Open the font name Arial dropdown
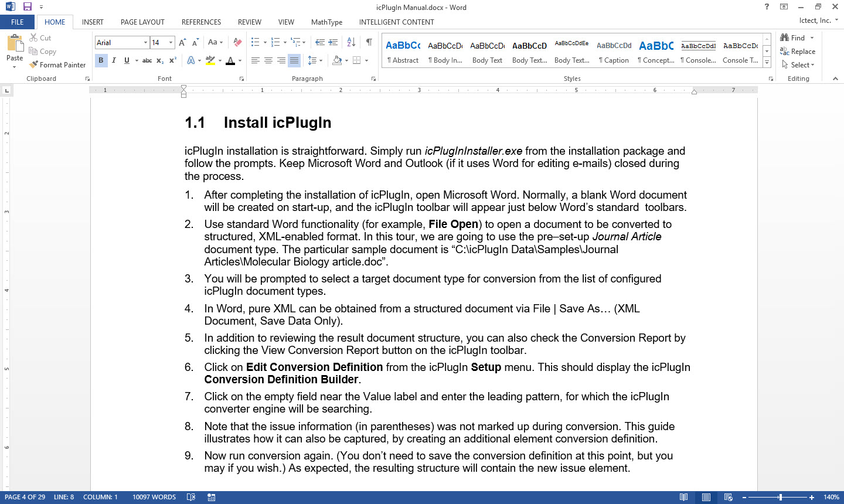The width and height of the screenshot is (844, 504). [145, 42]
